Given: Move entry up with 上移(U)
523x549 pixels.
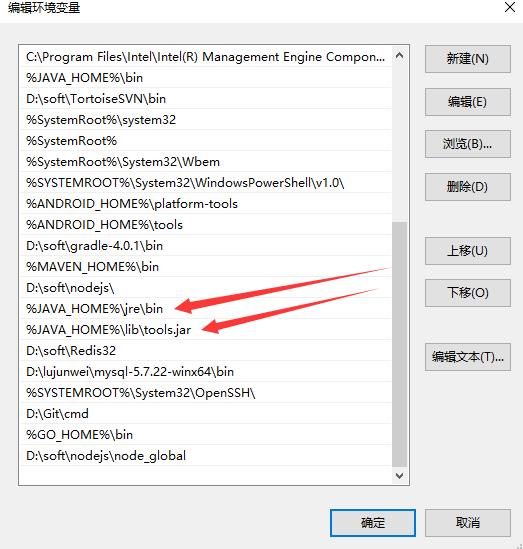Looking at the screenshot, I should [x=468, y=251].
